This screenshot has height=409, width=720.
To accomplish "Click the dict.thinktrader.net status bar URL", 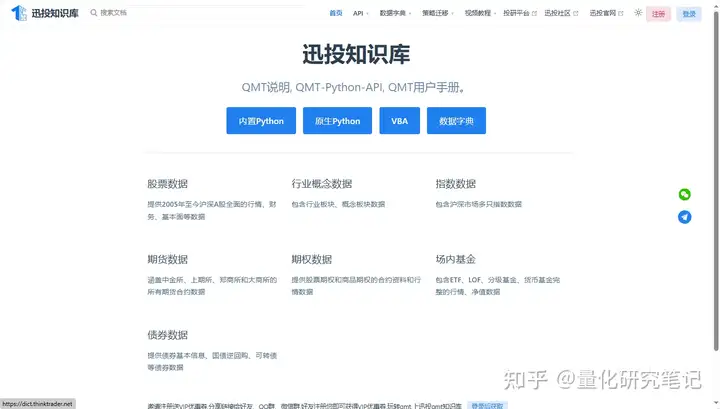I will tap(38, 404).
